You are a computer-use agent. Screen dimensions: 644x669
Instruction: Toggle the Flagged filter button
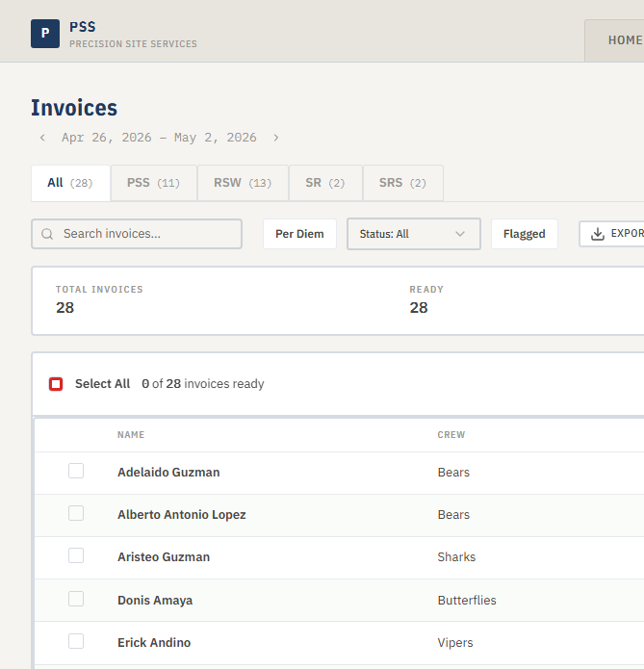click(x=524, y=234)
